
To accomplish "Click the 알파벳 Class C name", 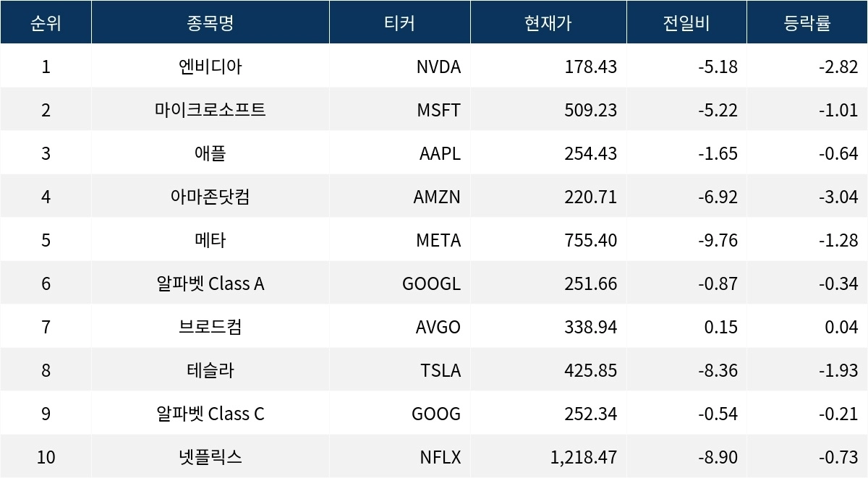I will coord(210,414).
